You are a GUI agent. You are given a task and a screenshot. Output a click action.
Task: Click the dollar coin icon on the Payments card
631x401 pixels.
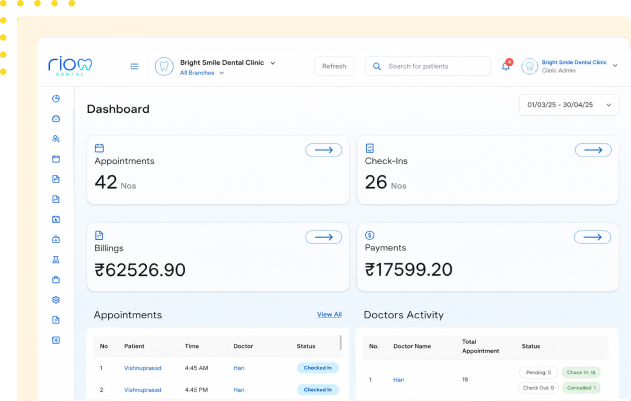369,235
